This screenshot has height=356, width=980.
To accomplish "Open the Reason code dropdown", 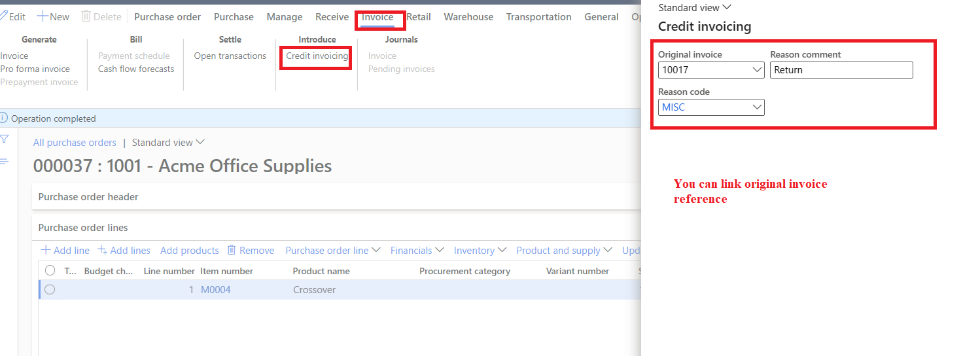I will (757, 107).
